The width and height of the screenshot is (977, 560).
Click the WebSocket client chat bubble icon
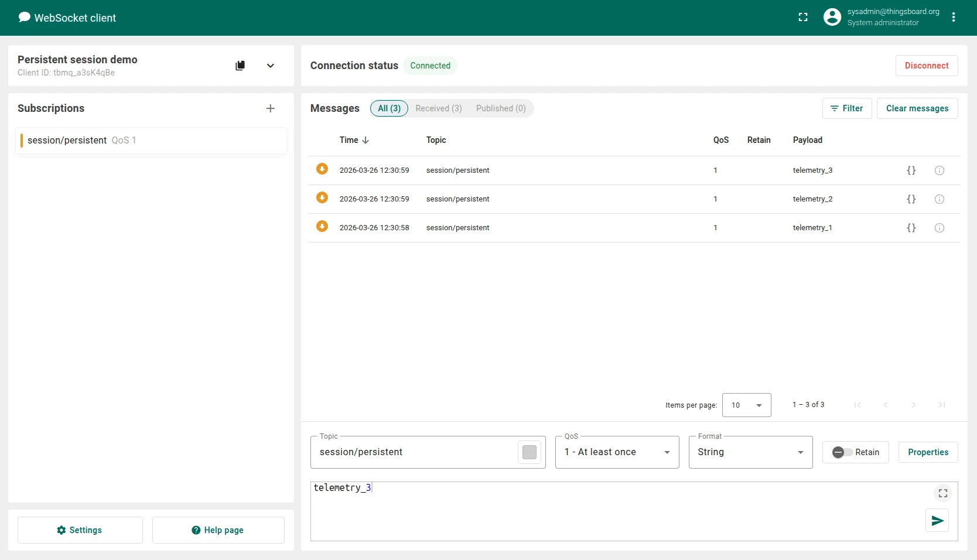[x=24, y=18]
